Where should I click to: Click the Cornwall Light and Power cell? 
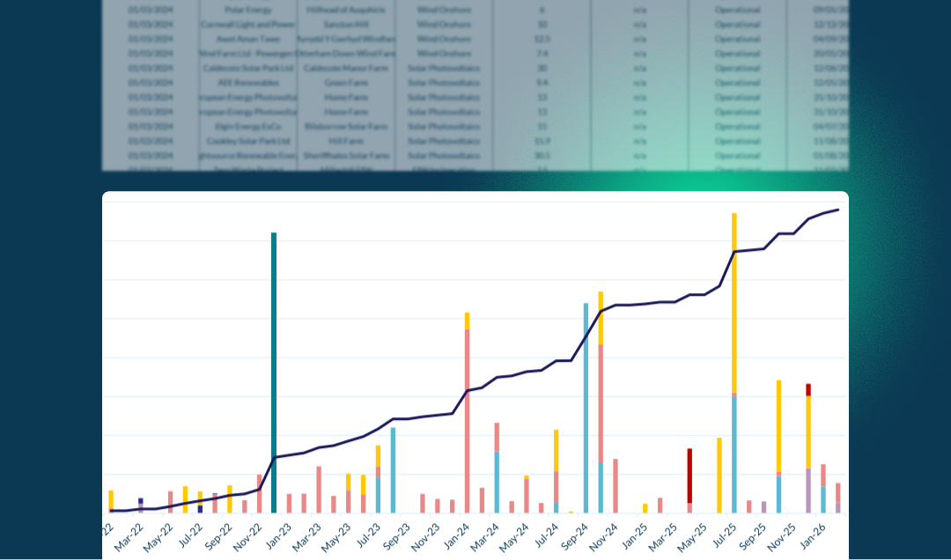tap(248, 25)
